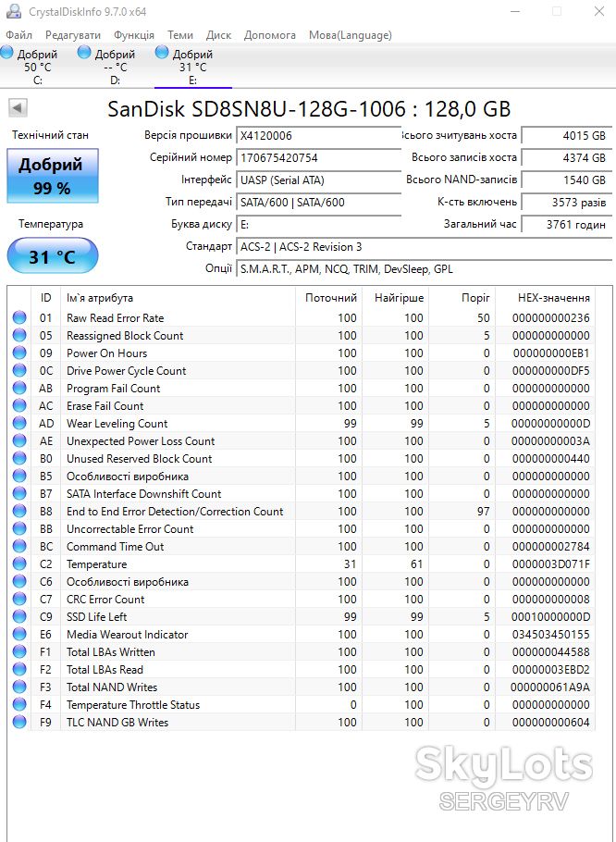616x842 pixels.
Task: Click the transfer mode field SATA/600
Action: 319,202
